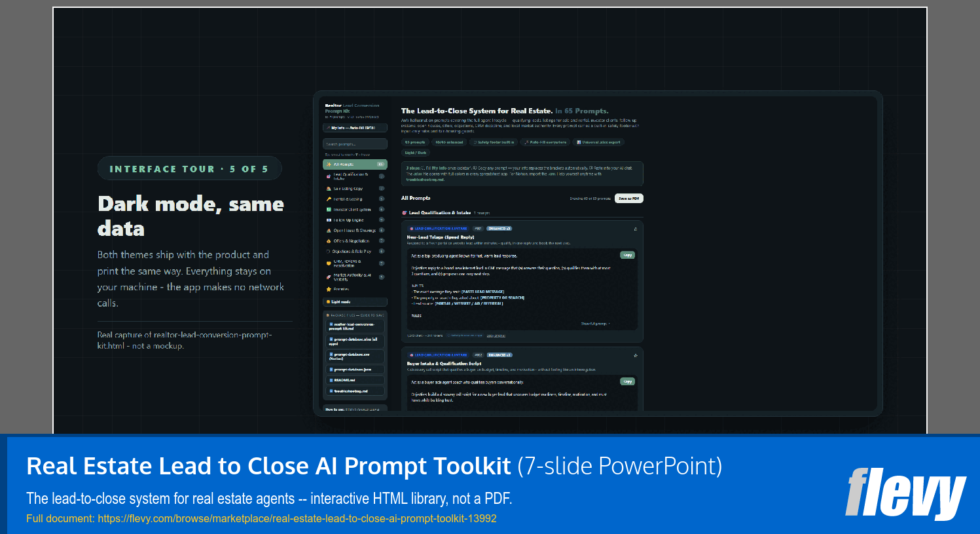Screen dimensions: 980x534
Task: Copy the Buyer Intake & Qualification Script prompt
Action: coord(628,381)
